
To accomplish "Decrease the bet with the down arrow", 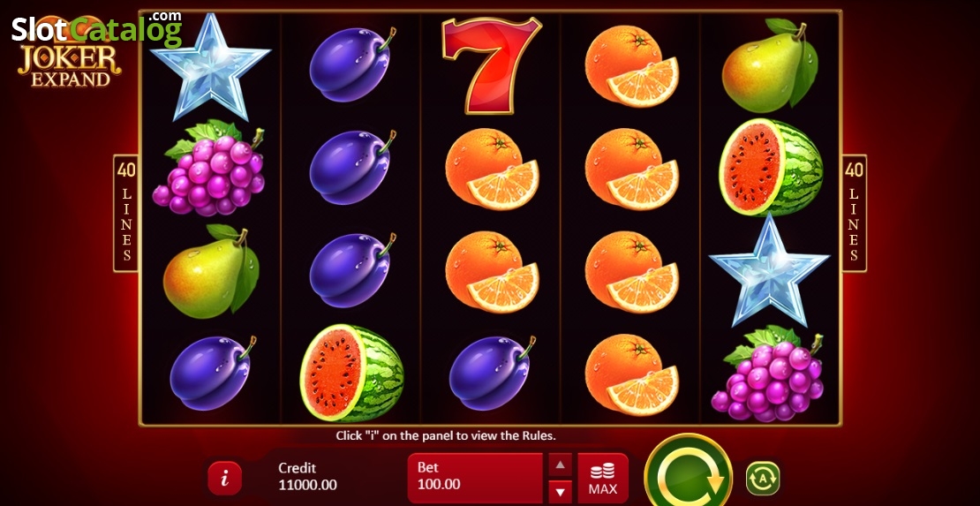I will coord(560,492).
